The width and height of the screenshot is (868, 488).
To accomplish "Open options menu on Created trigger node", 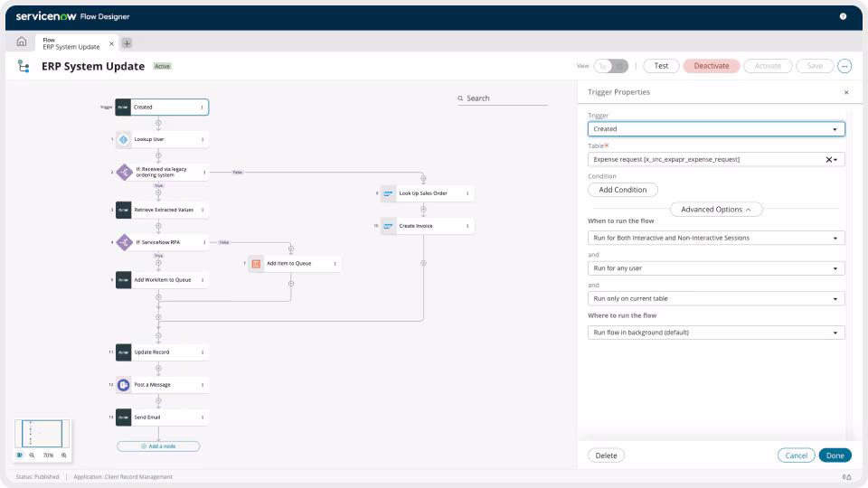I will pos(202,108).
